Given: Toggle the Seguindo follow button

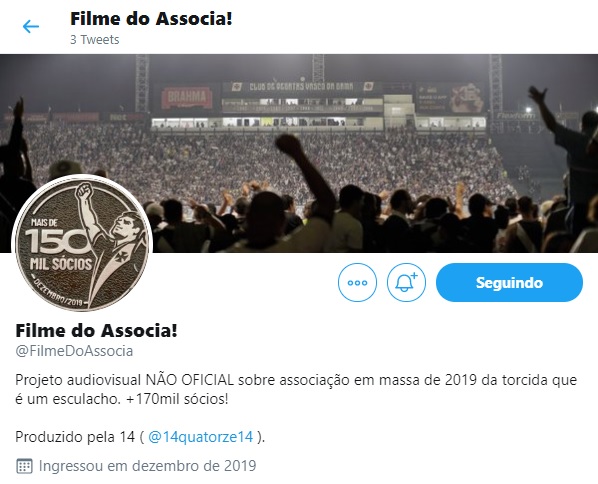Looking at the screenshot, I should (x=509, y=283).
